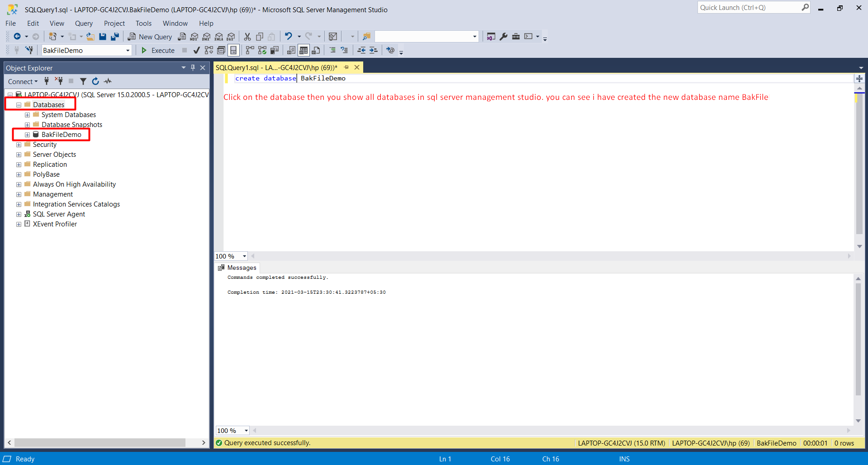Screen dimensions: 868x465
Task: Open the Connect dropdown in Object Explorer
Action: (x=23, y=81)
